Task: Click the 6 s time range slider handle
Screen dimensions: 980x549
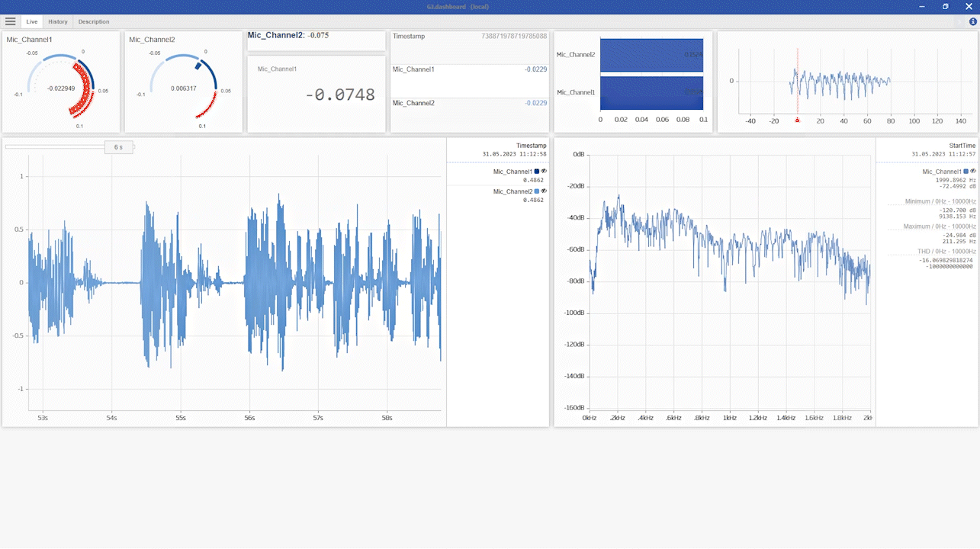Action: click(118, 147)
